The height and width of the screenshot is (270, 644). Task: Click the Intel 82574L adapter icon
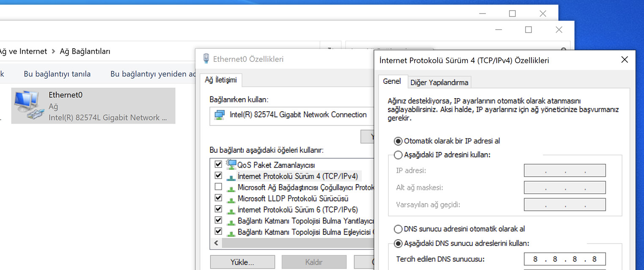pos(220,115)
